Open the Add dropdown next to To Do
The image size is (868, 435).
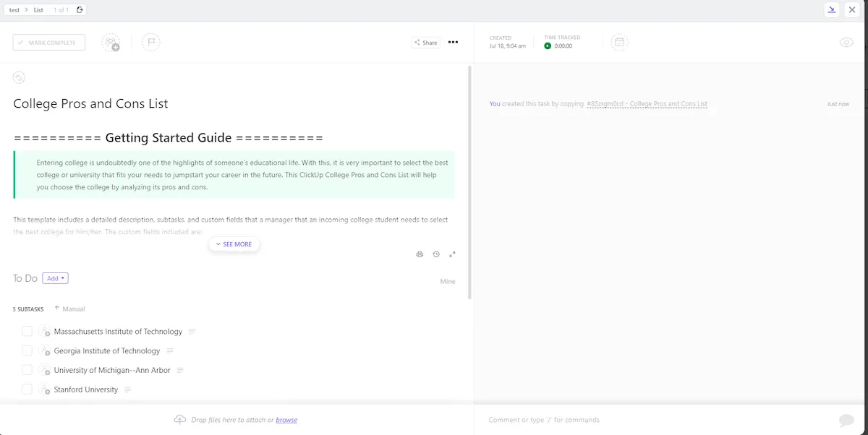tap(55, 278)
